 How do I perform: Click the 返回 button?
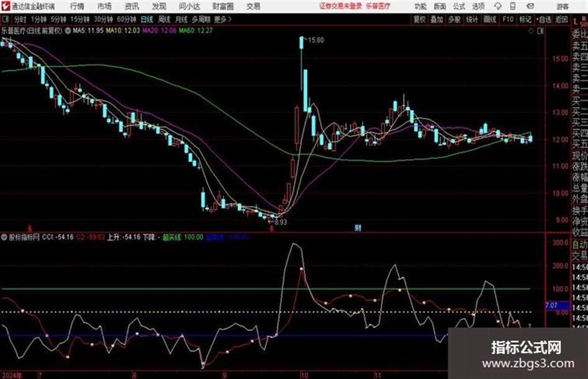(x=561, y=19)
